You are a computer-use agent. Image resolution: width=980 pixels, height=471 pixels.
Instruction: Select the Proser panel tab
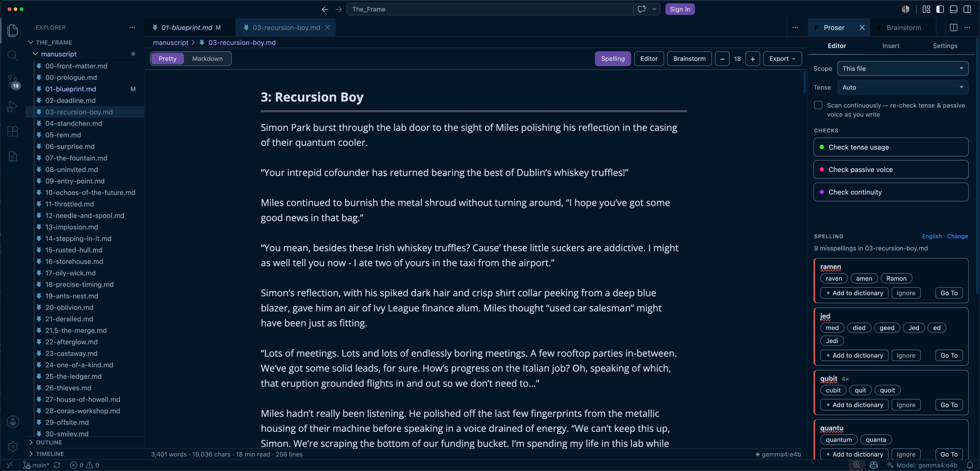(834, 27)
